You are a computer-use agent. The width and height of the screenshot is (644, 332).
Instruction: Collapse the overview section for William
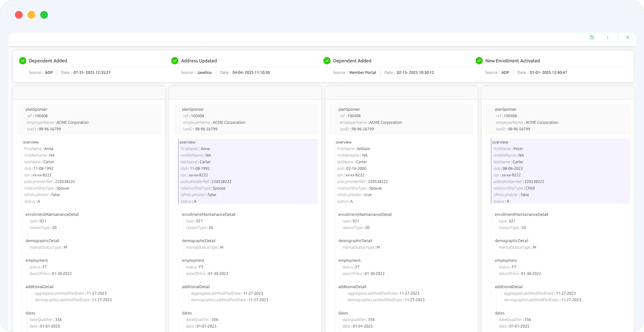click(x=343, y=142)
